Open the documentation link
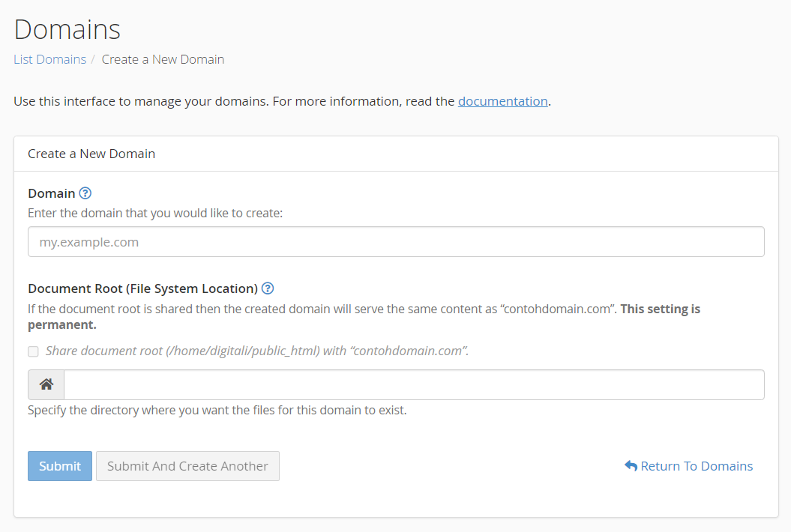The width and height of the screenshot is (791, 532). pyautogui.click(x=503, y=101)
